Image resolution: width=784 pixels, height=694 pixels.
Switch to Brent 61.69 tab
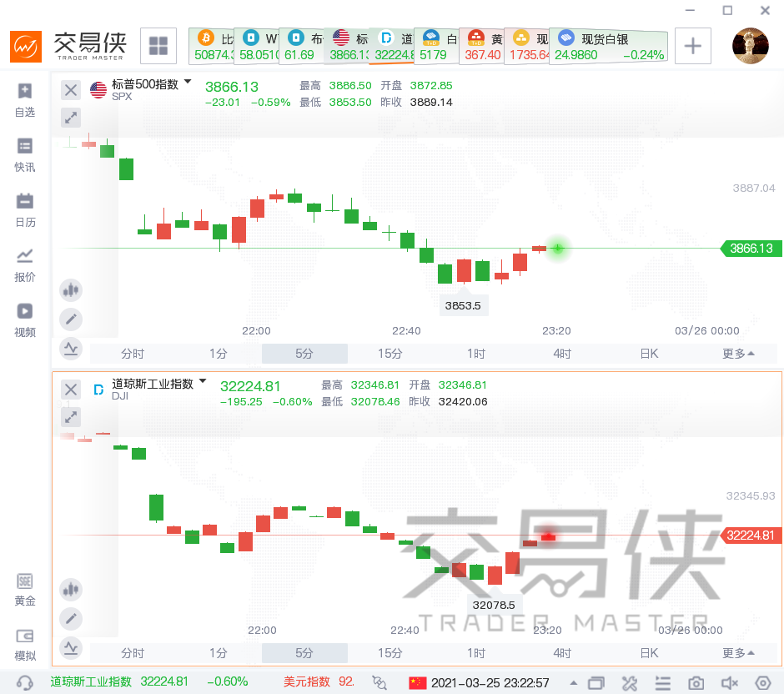click(x=302, y=46)
